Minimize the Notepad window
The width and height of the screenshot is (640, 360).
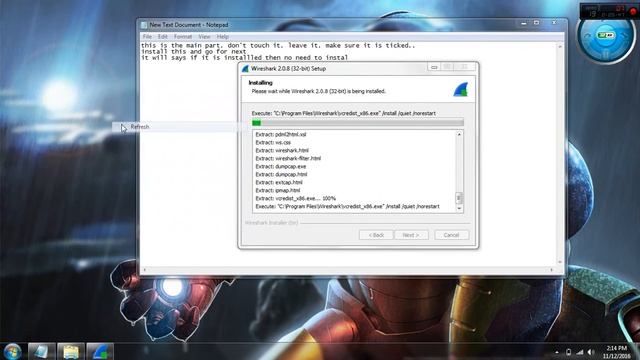[x=524, y=23]
